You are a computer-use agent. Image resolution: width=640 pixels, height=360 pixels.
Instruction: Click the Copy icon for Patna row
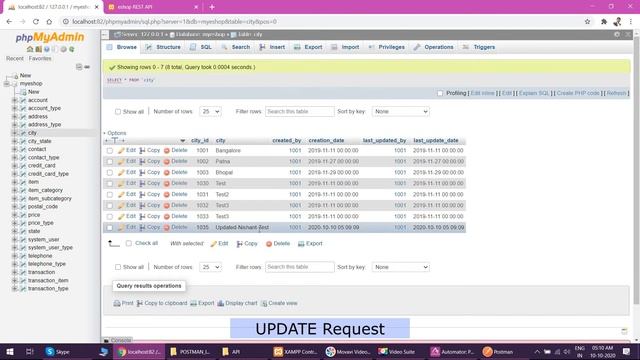pyautogui.click(x=142, y=162)
